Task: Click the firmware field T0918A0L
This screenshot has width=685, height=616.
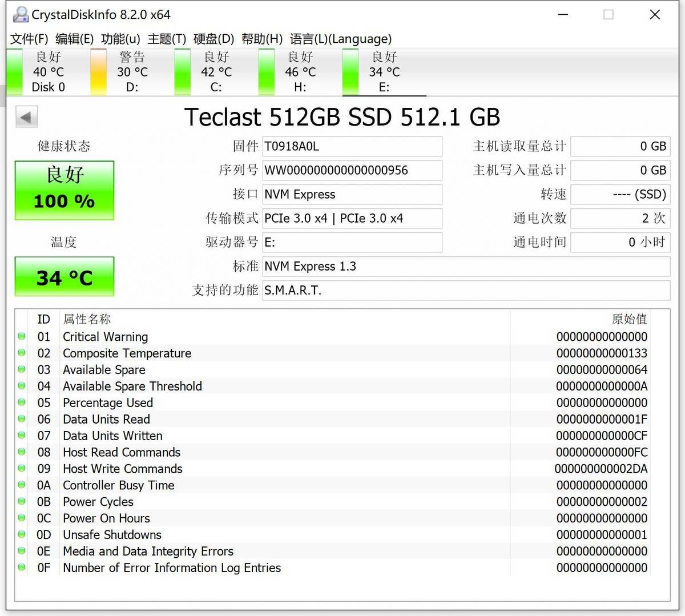Action: 352,146
